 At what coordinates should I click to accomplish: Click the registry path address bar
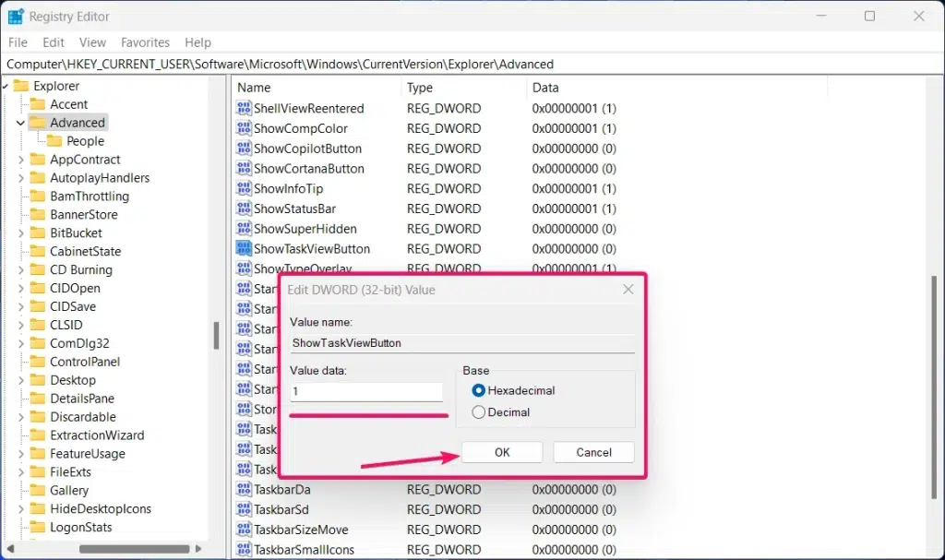[x=472, y=64]
